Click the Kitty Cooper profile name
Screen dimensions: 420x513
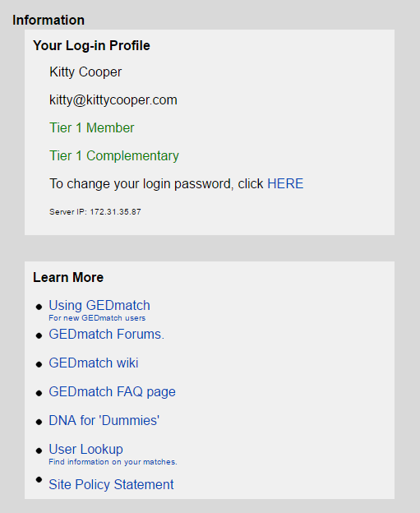point(85,72)
